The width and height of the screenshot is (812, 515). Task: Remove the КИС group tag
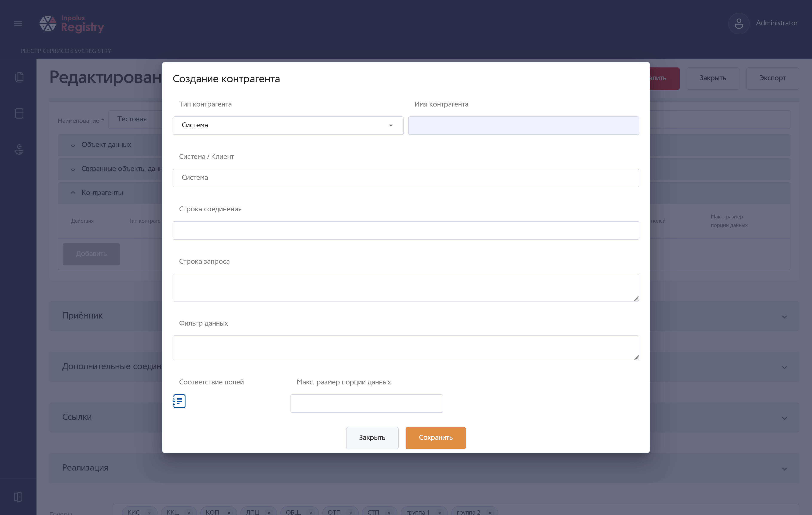pos(149,513)
